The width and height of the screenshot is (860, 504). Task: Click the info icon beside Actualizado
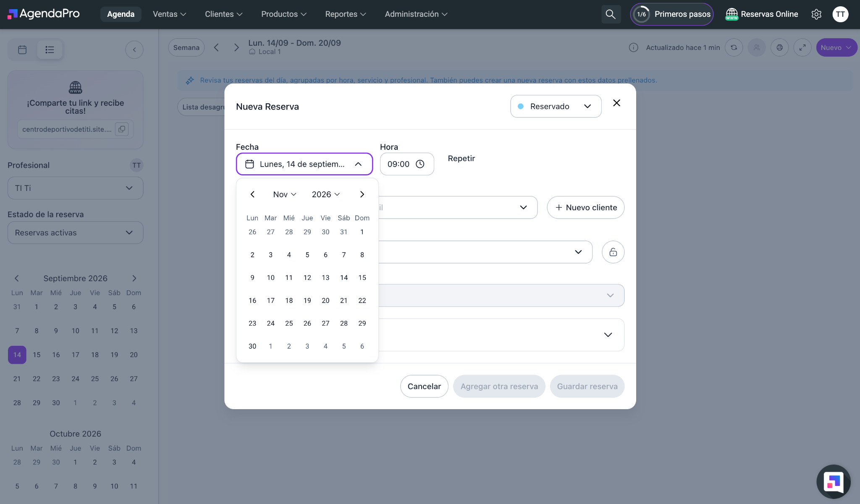click(x=633, y=47)
